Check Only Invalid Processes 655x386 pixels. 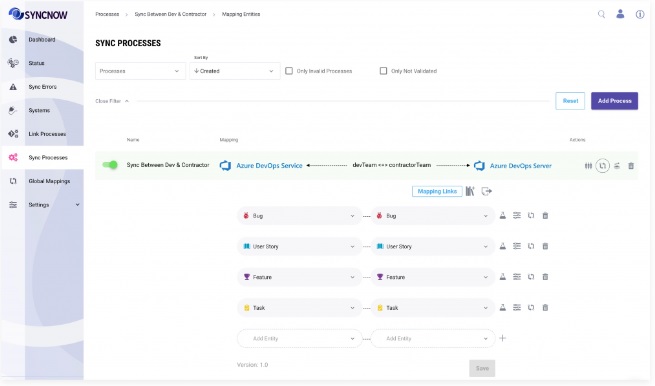[x=289, y=71]
